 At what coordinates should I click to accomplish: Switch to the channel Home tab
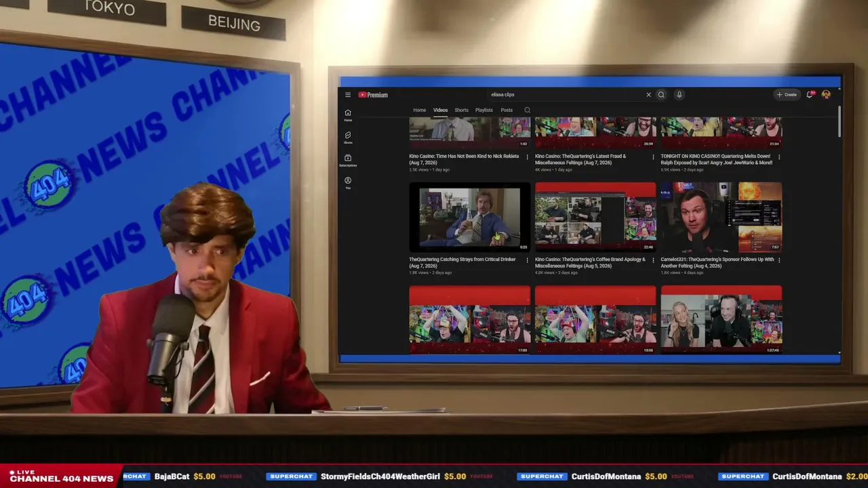pos(420,110)
